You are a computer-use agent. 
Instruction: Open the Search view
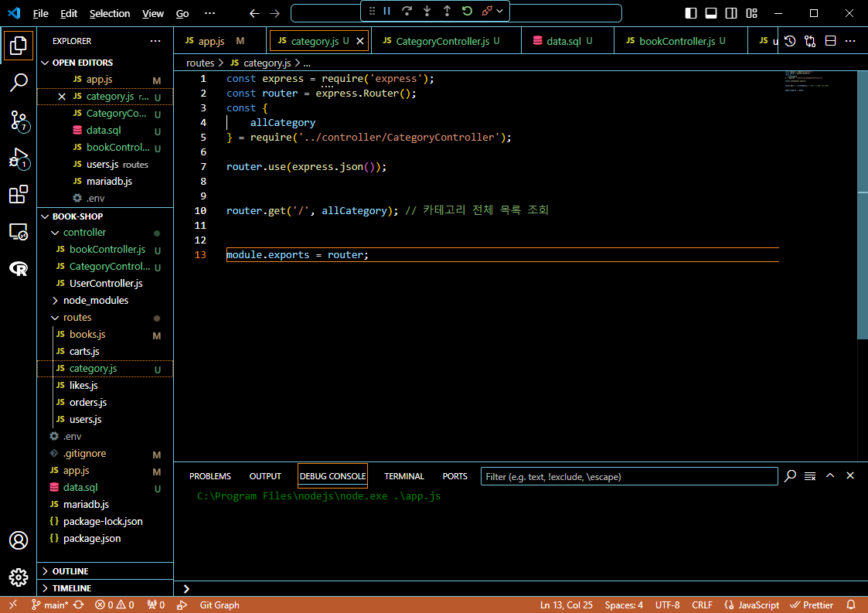coord(19,83)
